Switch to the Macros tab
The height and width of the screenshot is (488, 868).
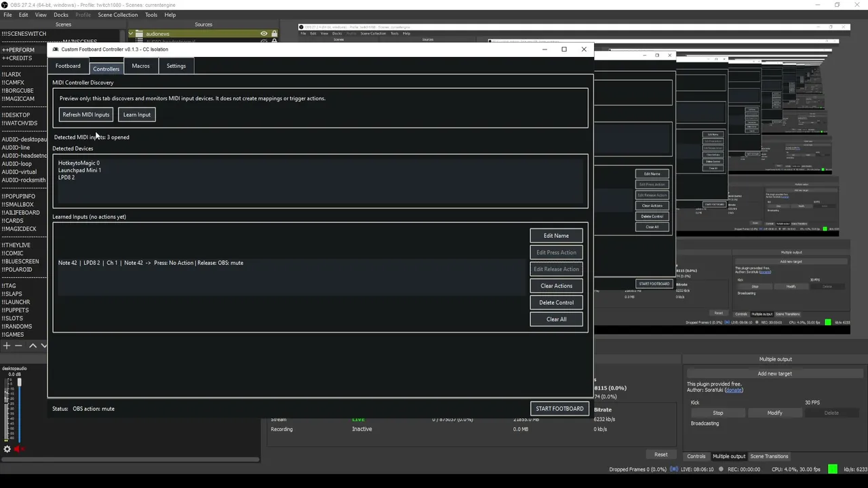pyautogui.click(x=141, y=66)
